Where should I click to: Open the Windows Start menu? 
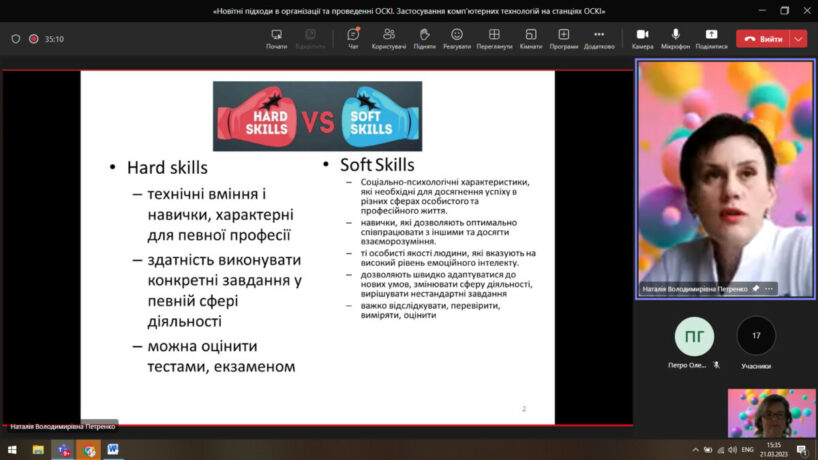coord(12,450)
